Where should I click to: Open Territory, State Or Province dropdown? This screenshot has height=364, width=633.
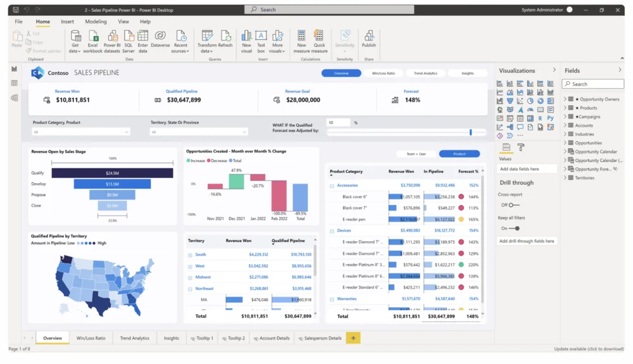199,132
